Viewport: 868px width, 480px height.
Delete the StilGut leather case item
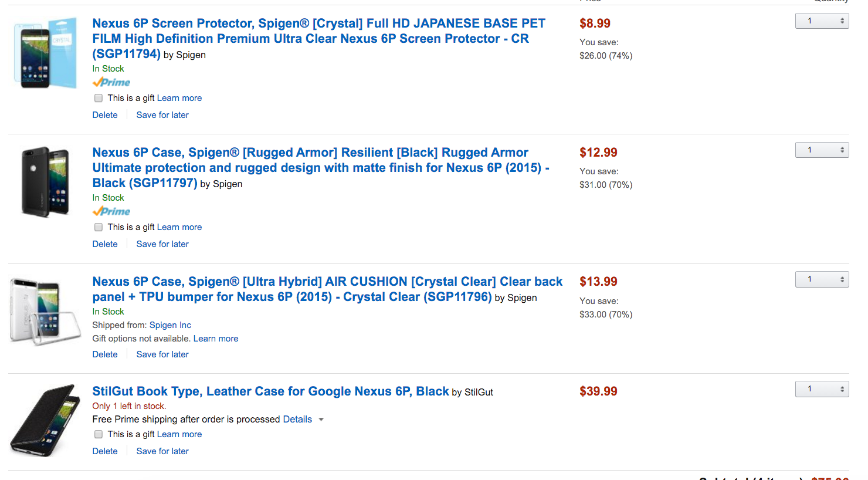click(x=105, y=451)
